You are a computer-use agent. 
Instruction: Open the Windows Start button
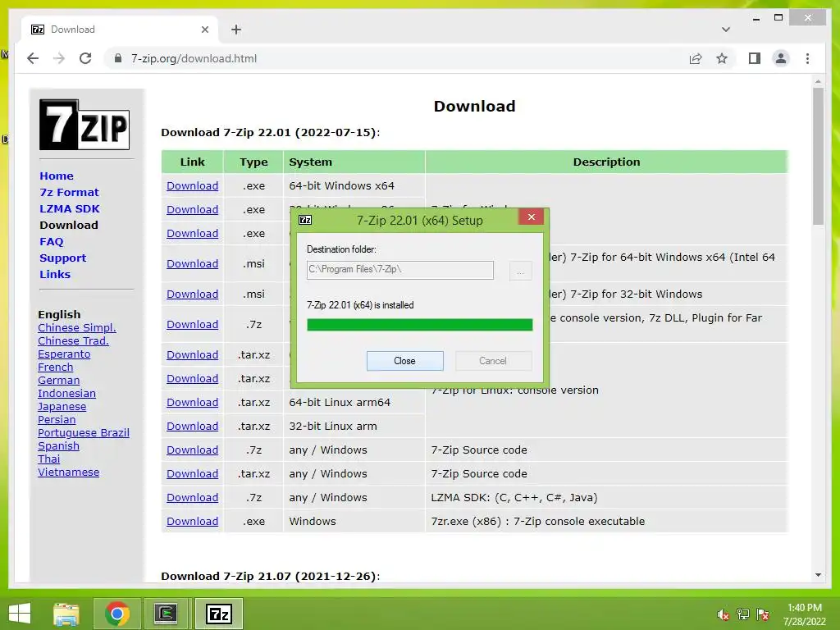[x=20, y=614]
